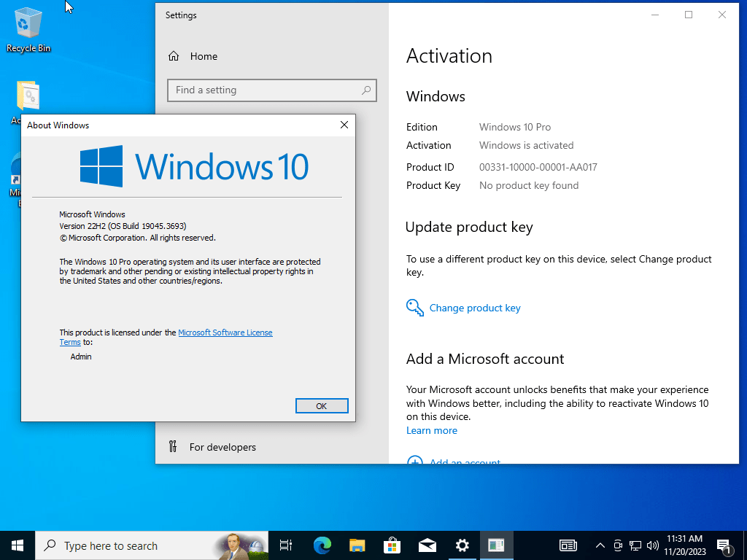Viewport: 747px width, 560px height.
Task: Open Task View on the taskbar
Action: (x=286, y=545)
